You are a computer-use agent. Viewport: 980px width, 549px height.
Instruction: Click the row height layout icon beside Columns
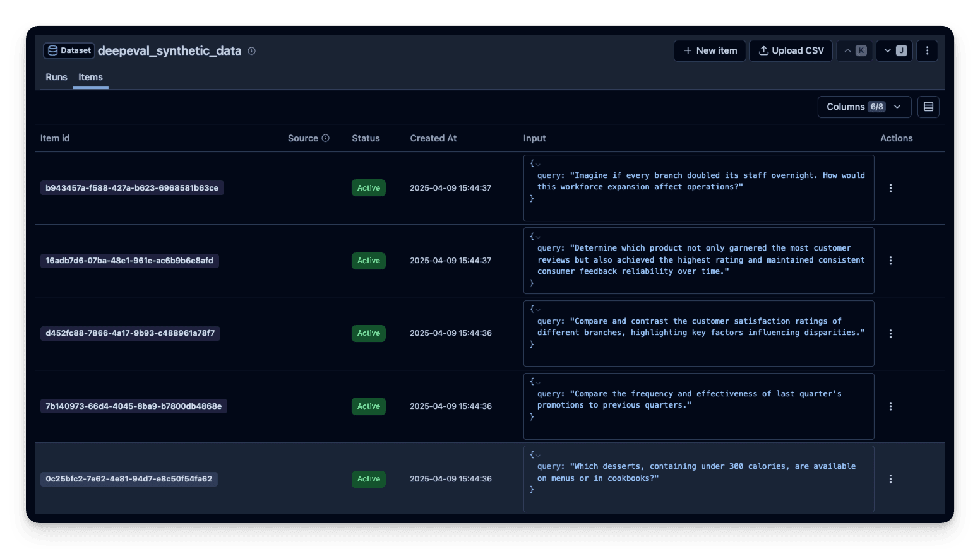pos(928,107)
